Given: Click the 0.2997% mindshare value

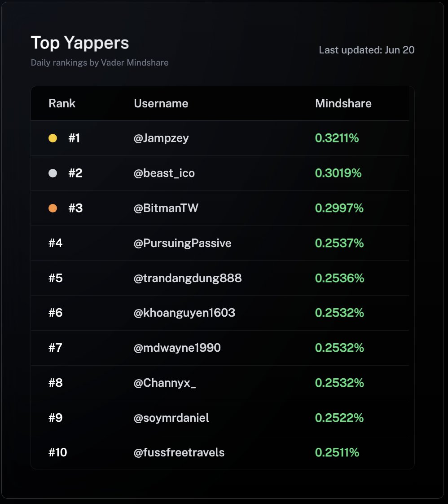Looking at the screenshot, I should click(x=339, y=208).
